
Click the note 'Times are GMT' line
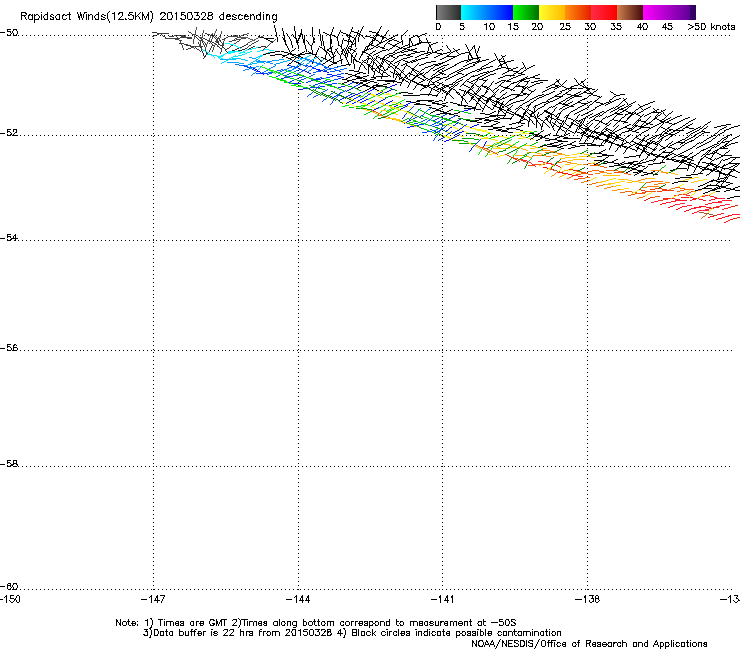point(316,623)
